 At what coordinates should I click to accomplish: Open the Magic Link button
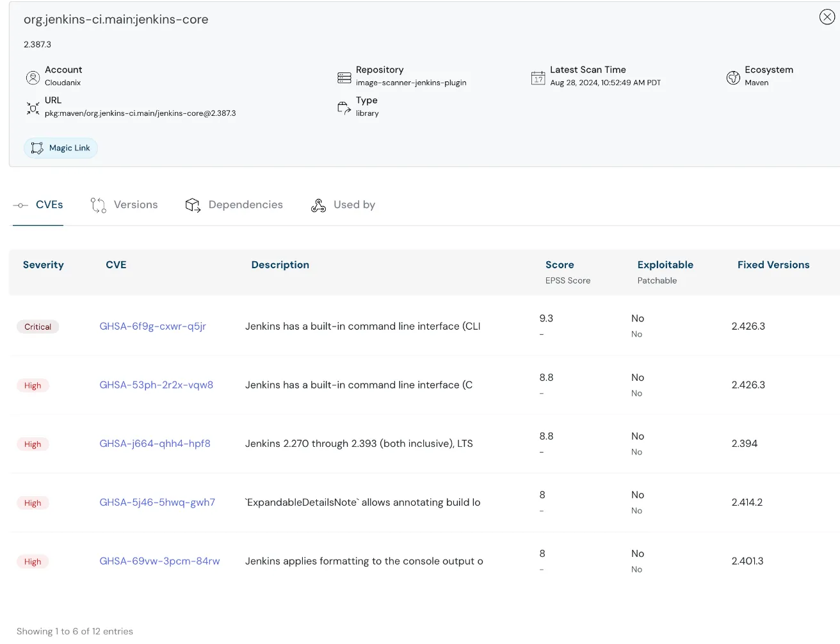click(61, 148)
